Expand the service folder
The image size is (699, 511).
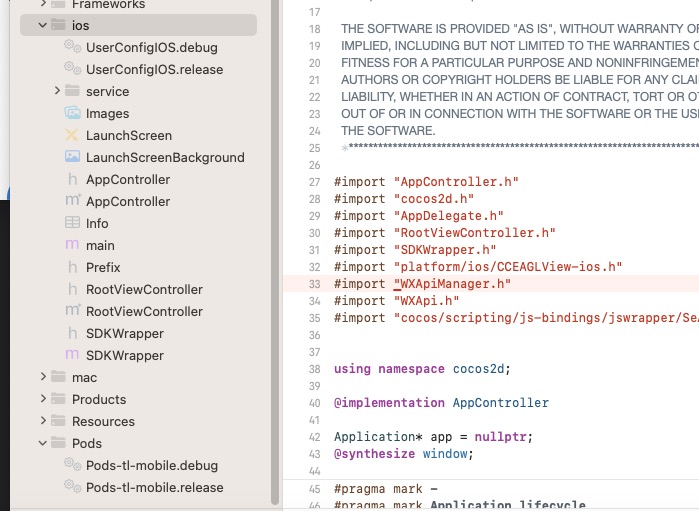tap(58, 91)
